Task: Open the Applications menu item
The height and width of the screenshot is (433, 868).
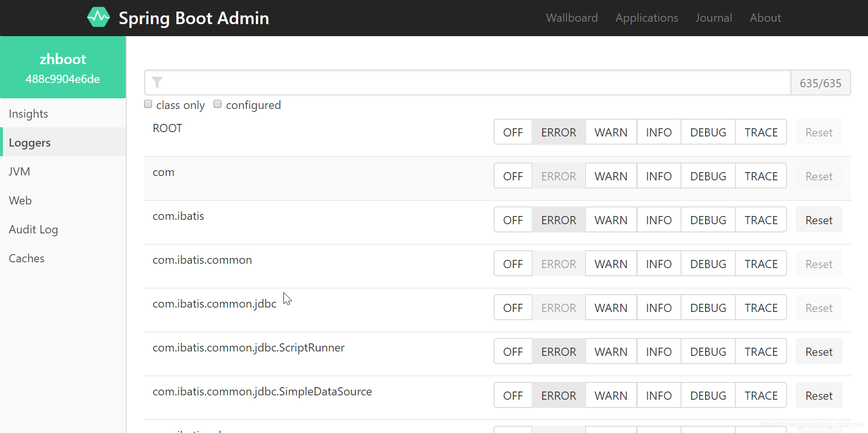Action: tap(647, 18)
